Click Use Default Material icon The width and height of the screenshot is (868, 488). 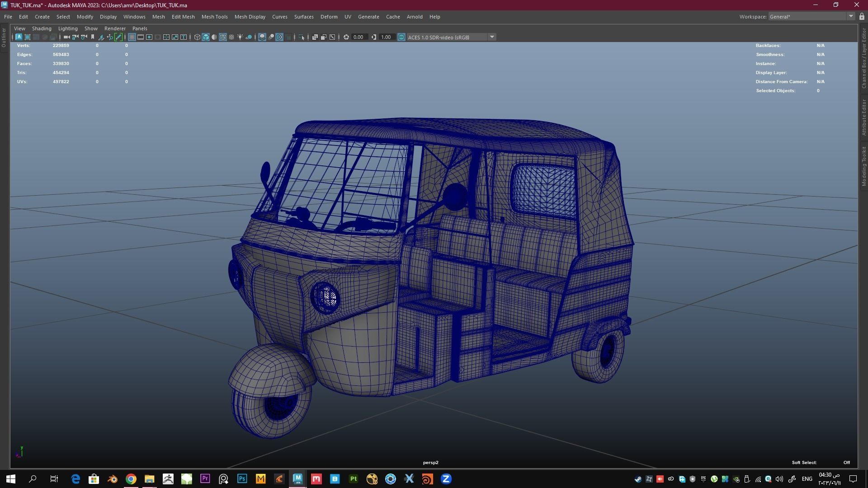click(214, 37)
